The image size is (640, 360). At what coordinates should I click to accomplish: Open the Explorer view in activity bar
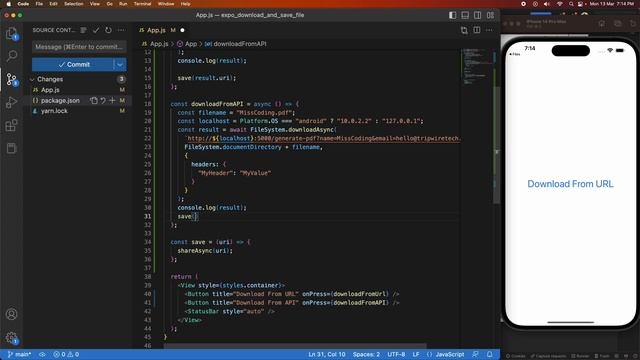11,33
